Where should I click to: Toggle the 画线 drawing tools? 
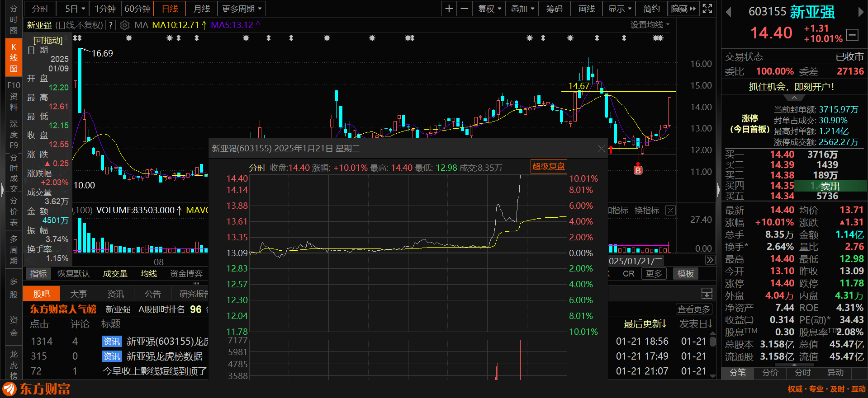pyautogui.click(x=587, y=9)
